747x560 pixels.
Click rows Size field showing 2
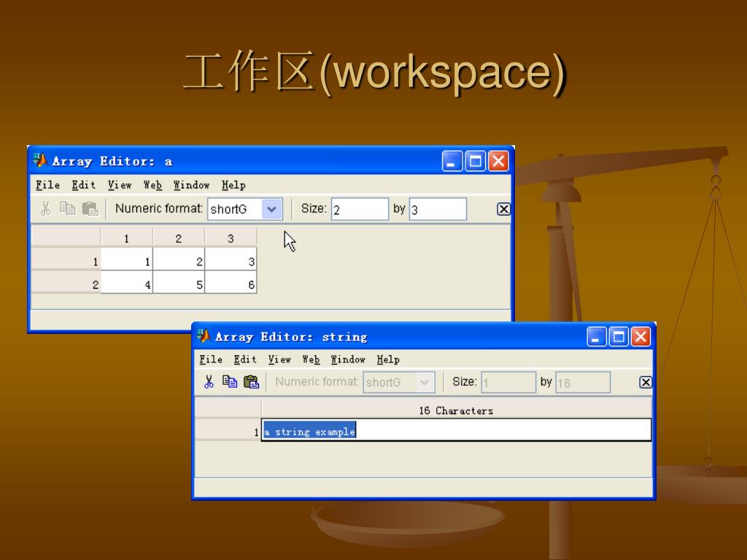coord(360,209)
